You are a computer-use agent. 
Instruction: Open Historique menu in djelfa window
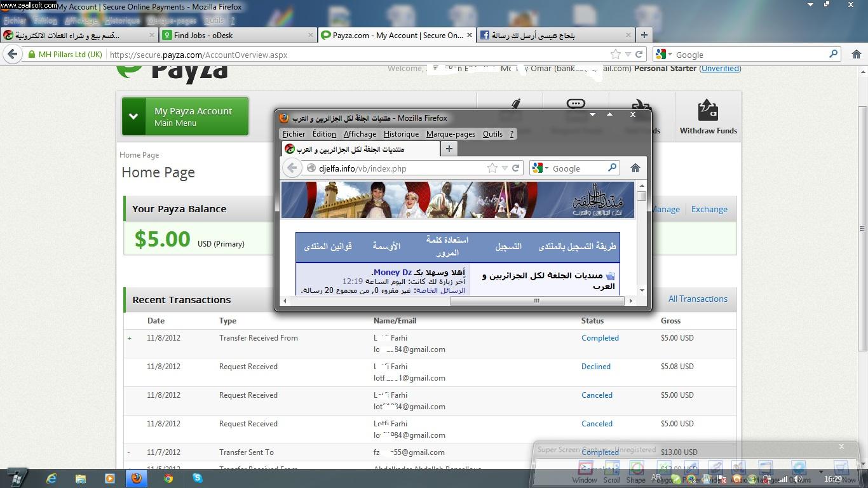pyautogui.click(x=401, y=134)
